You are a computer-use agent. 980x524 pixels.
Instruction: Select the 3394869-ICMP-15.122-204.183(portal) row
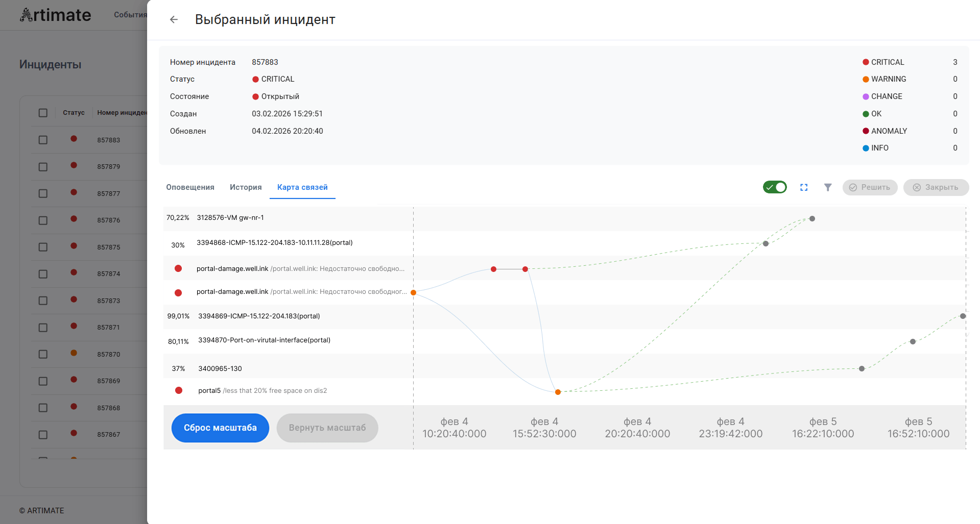259,316
